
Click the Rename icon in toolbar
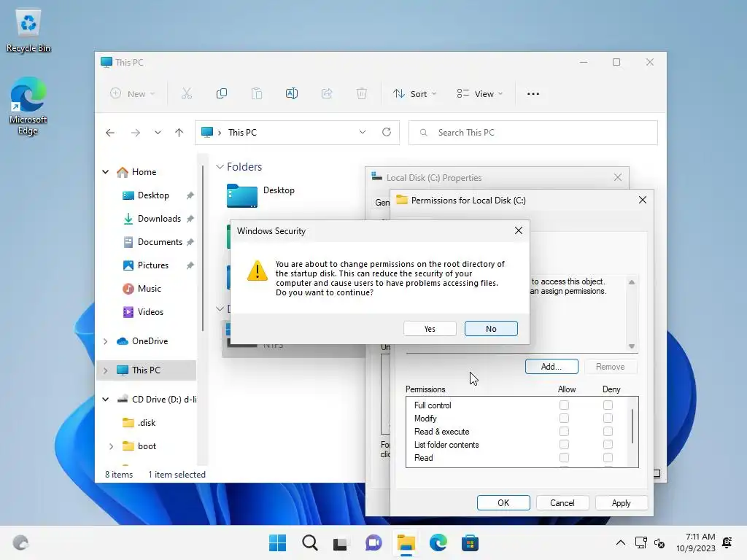[x=292, y=94]
